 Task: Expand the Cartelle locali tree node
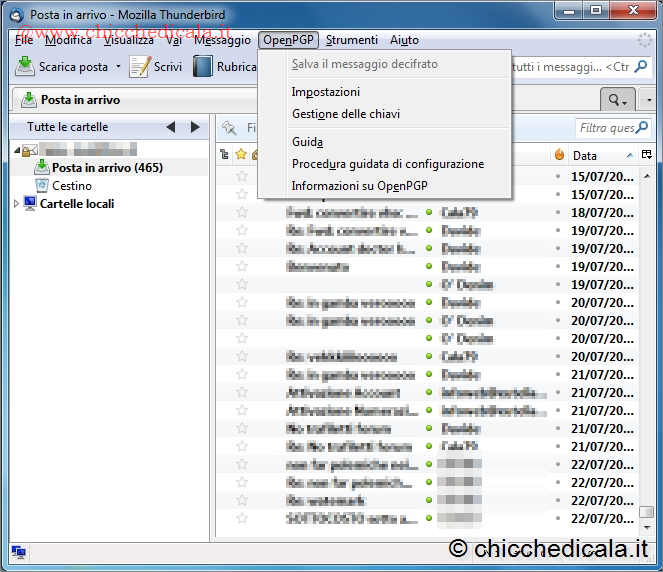pos(16,204)
